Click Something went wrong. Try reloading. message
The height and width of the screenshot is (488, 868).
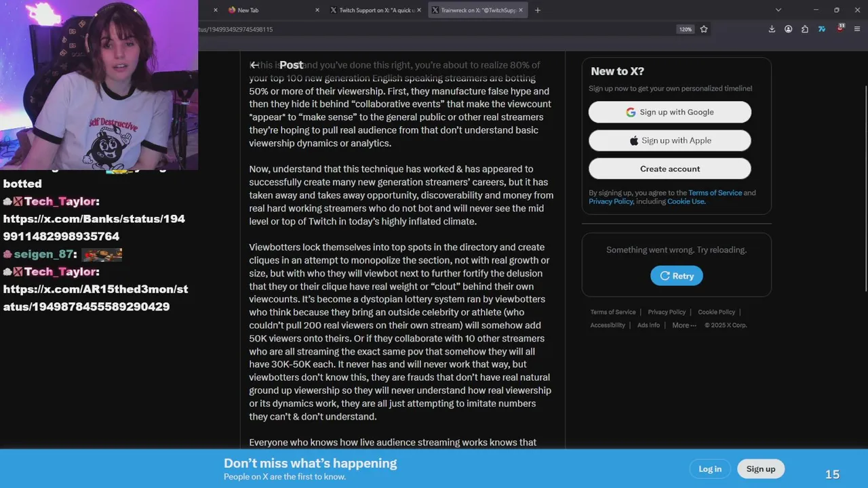pyautogui.click(x=676, y=250)
